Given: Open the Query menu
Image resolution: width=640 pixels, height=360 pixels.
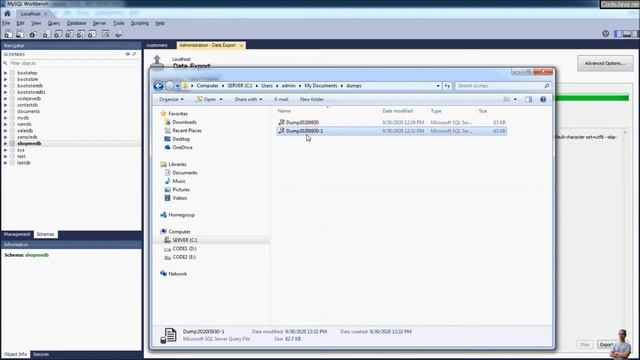Looking at the screenshot, I should [x=53, y=23].
